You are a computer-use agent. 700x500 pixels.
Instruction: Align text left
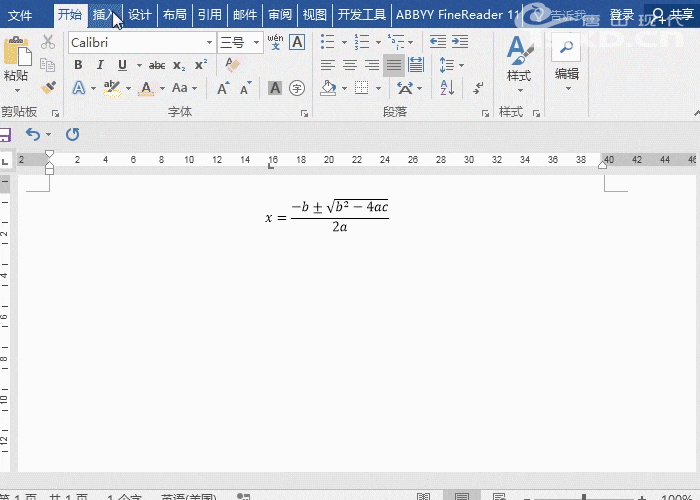click(x=328, y=65)
